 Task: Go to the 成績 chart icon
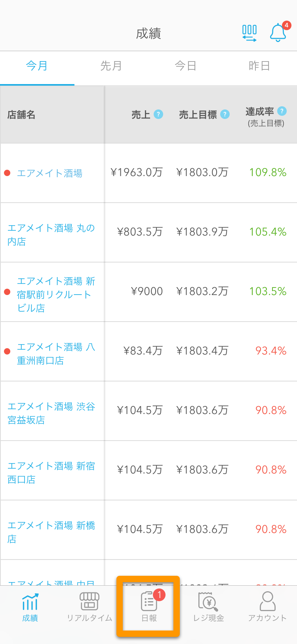(30, 602)
